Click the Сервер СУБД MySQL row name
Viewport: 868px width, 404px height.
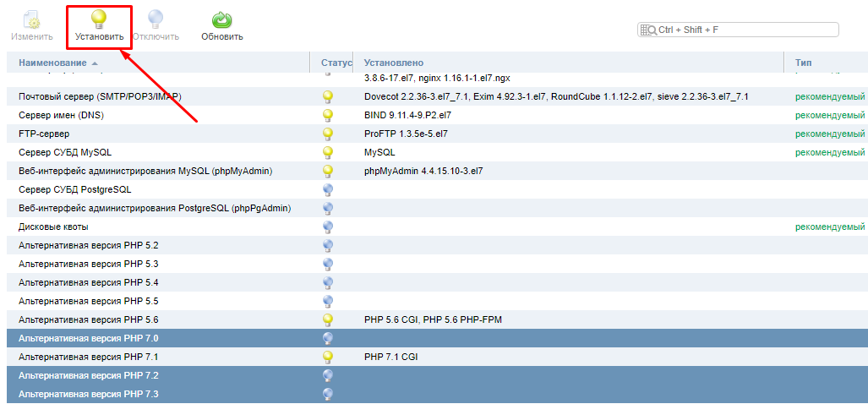[x=65, y=153]
